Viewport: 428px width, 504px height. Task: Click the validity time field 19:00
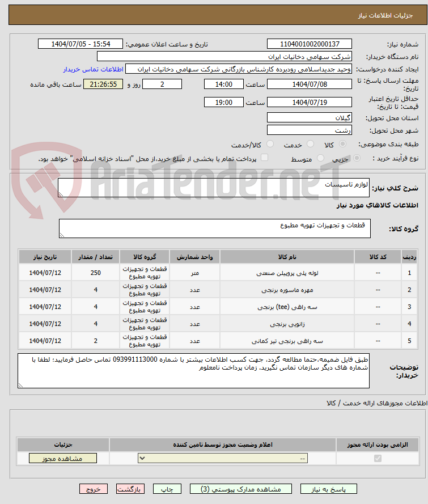tap(224, 102)
